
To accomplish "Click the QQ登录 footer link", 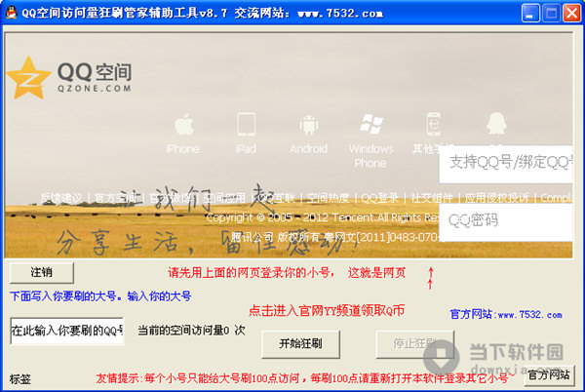I will [380, 198].
